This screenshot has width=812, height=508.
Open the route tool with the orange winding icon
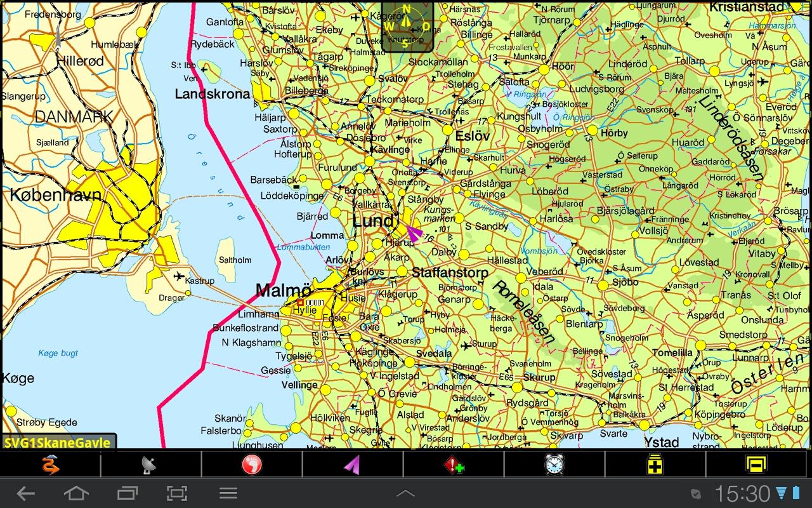(51, 465)
